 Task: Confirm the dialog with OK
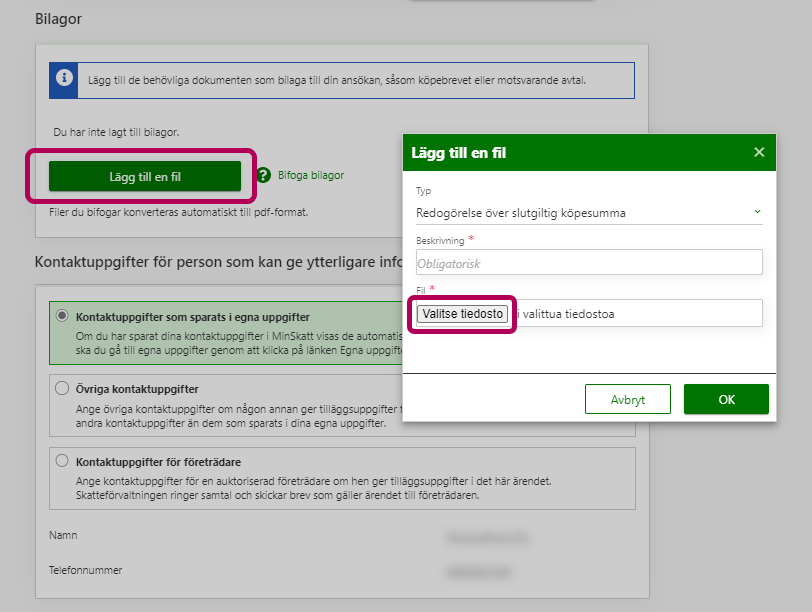[x=726, y=399]
